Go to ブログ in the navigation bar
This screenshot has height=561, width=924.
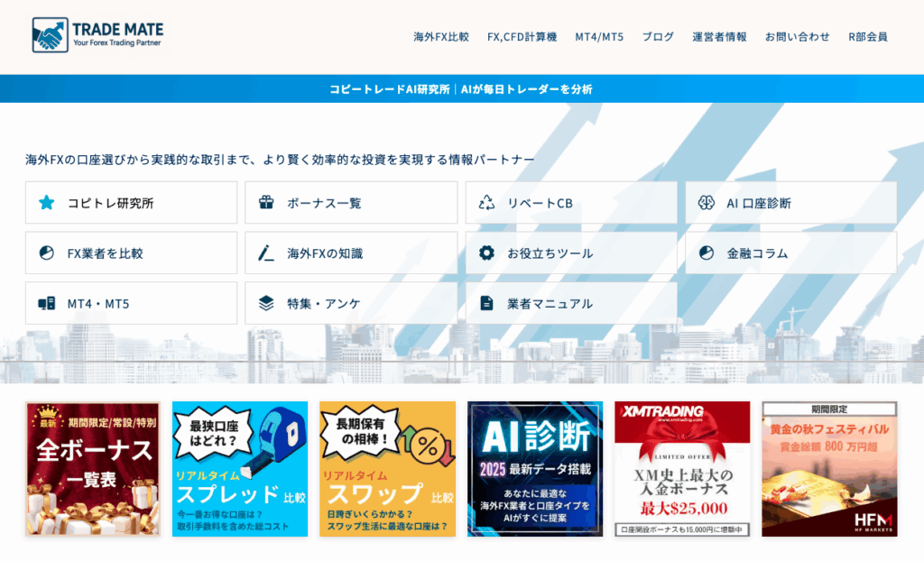tap(658, 37)
